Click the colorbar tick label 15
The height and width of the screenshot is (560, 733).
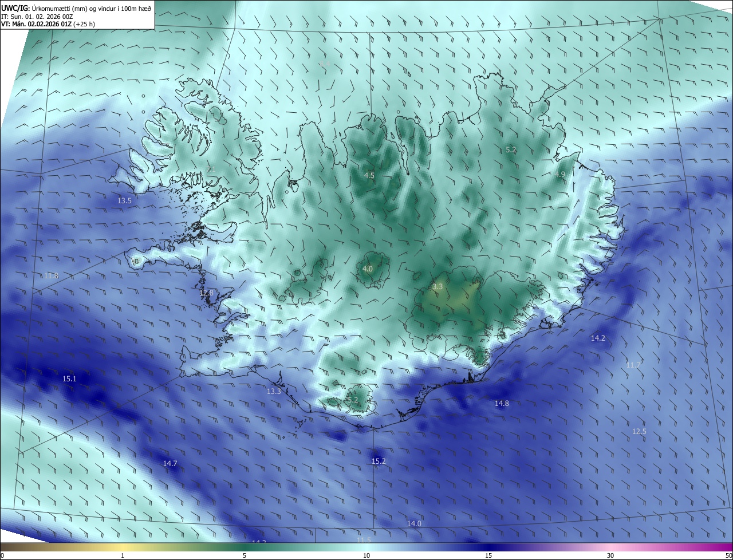click(488, 555)
